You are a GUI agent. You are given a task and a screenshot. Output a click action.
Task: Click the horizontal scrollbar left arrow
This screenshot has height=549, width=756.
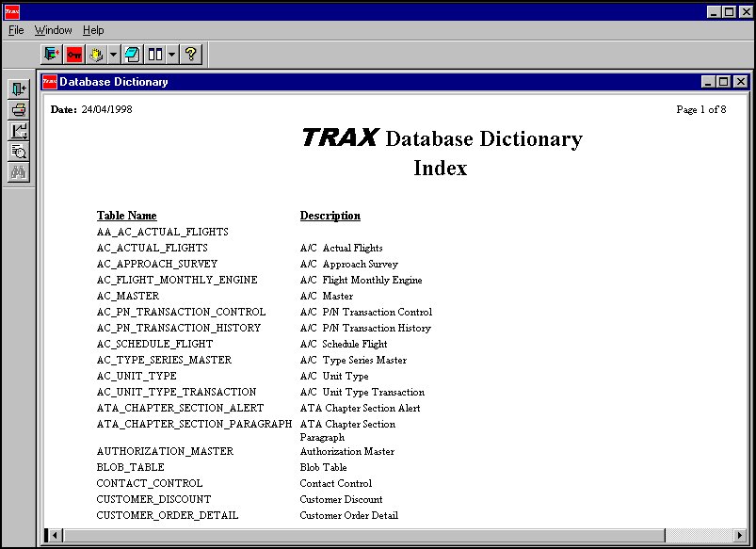[55, 535]
